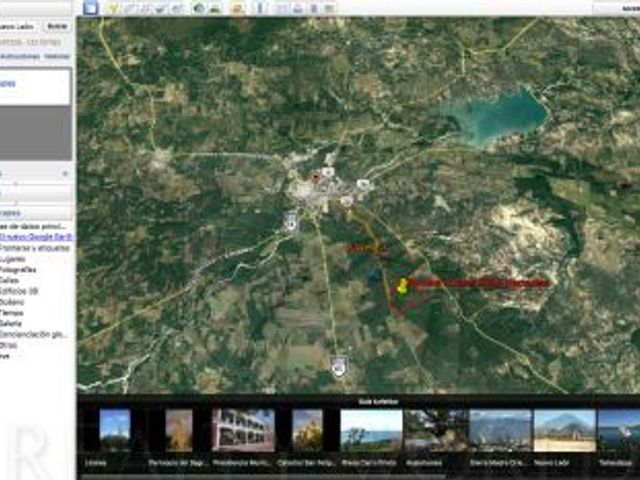
Task: Select the add polygon tool
Action: pos(130,8)
